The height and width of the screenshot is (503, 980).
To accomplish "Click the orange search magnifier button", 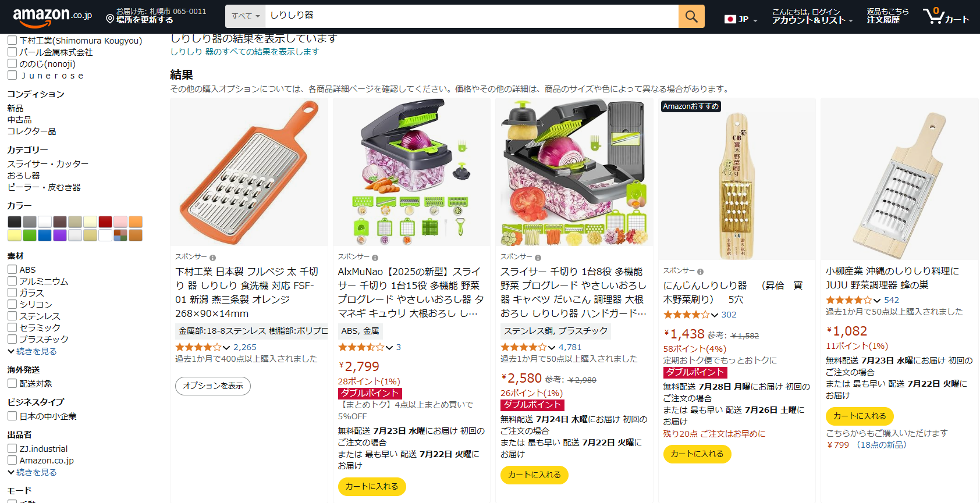I will (x=691, y=16).
